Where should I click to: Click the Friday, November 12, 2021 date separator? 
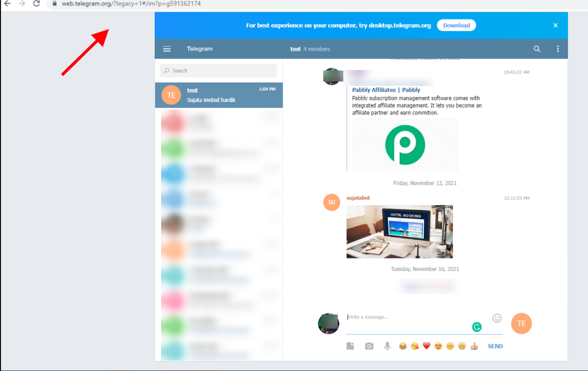click(425, 183)
